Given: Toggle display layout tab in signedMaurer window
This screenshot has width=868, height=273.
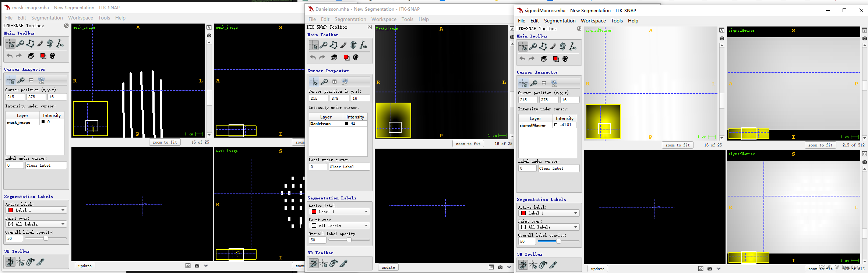Looking at the screenshot, I should coord(544,83).
